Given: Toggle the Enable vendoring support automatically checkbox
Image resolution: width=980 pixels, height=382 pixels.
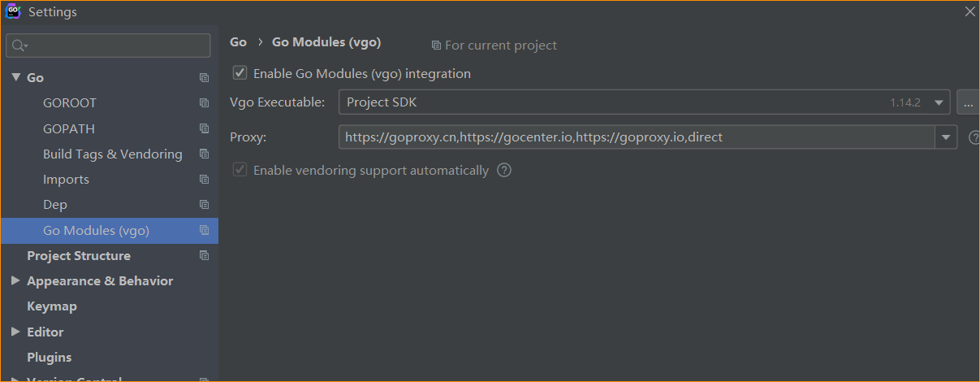Looking at the screenshot, I should [240, 171].
